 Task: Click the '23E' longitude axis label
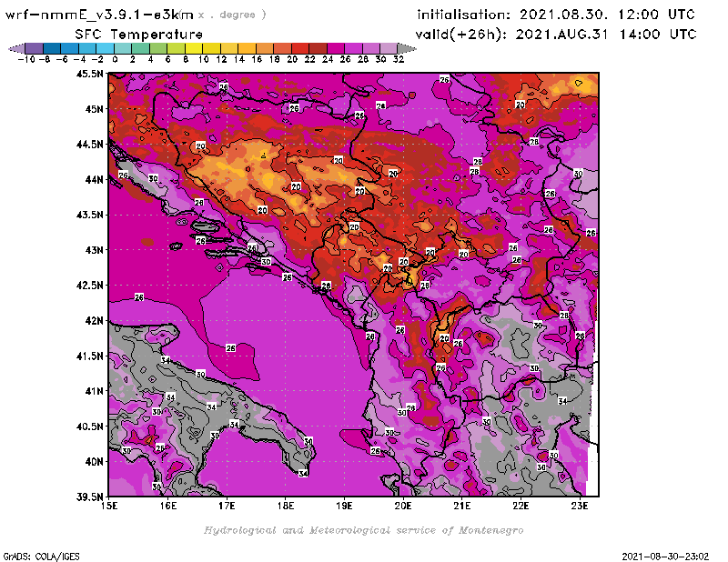[x=580, y=506]
